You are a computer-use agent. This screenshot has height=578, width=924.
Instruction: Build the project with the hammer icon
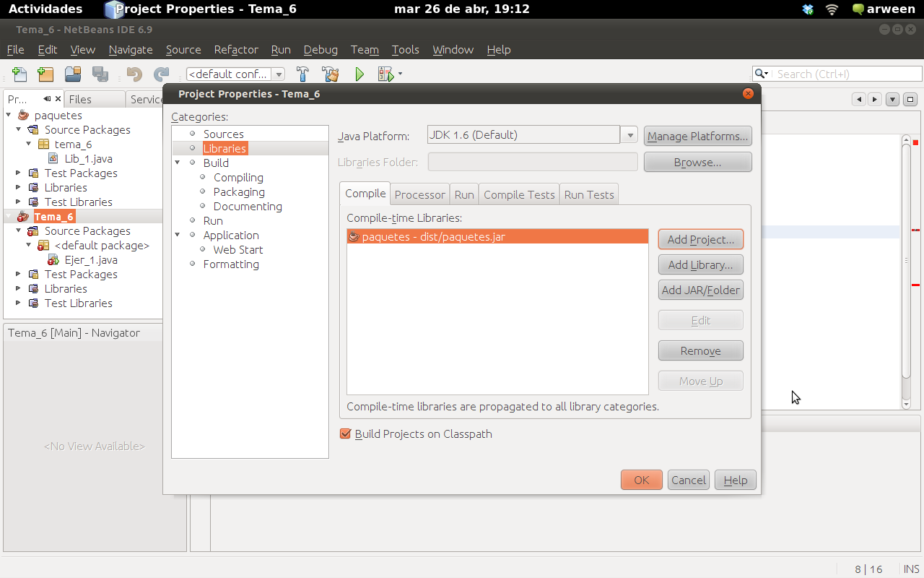(302, 74)
